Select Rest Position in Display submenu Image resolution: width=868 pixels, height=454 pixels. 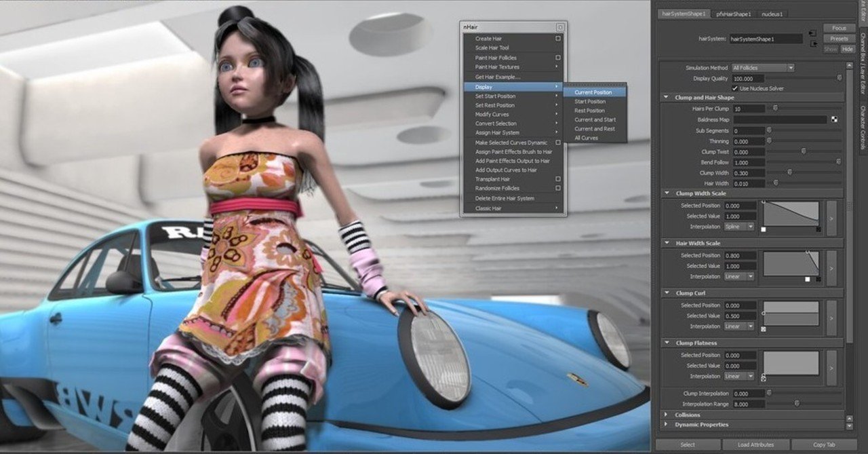pyautogui.click(x=595, y=111)
